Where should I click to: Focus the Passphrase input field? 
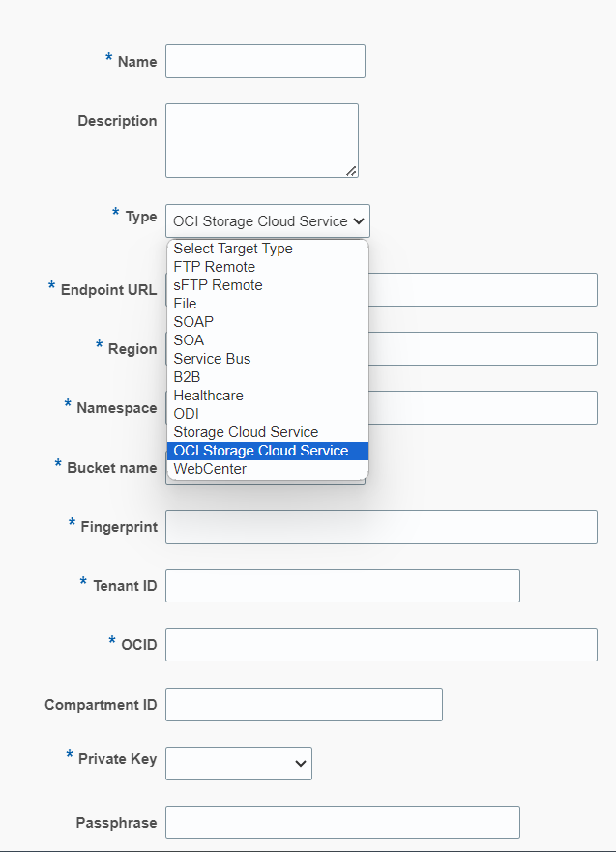(342, 822)
